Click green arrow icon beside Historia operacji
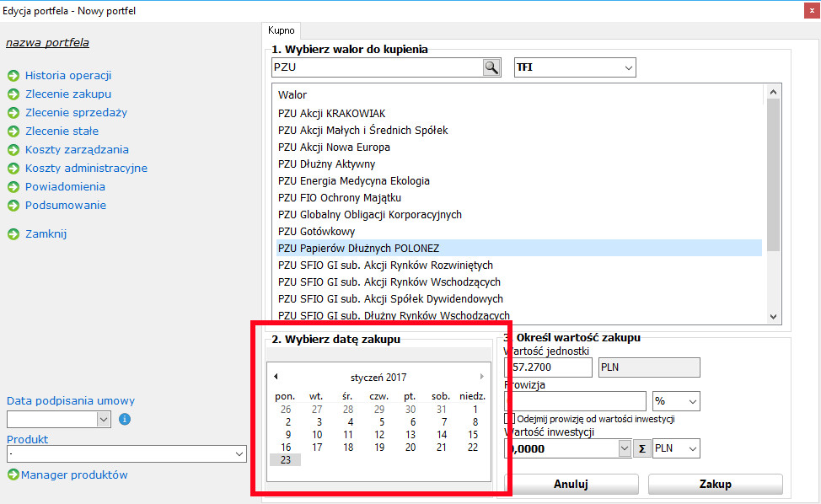This screenshot has height=504, width=821. point(13,76)
